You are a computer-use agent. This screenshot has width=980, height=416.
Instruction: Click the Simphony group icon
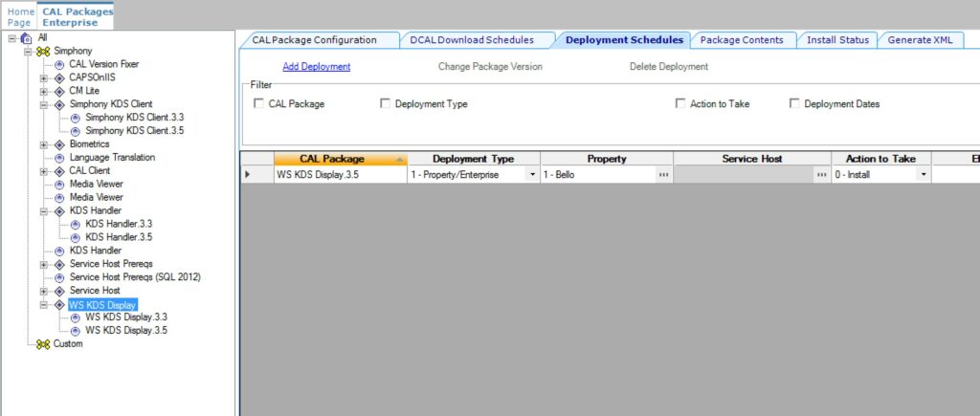43,52
